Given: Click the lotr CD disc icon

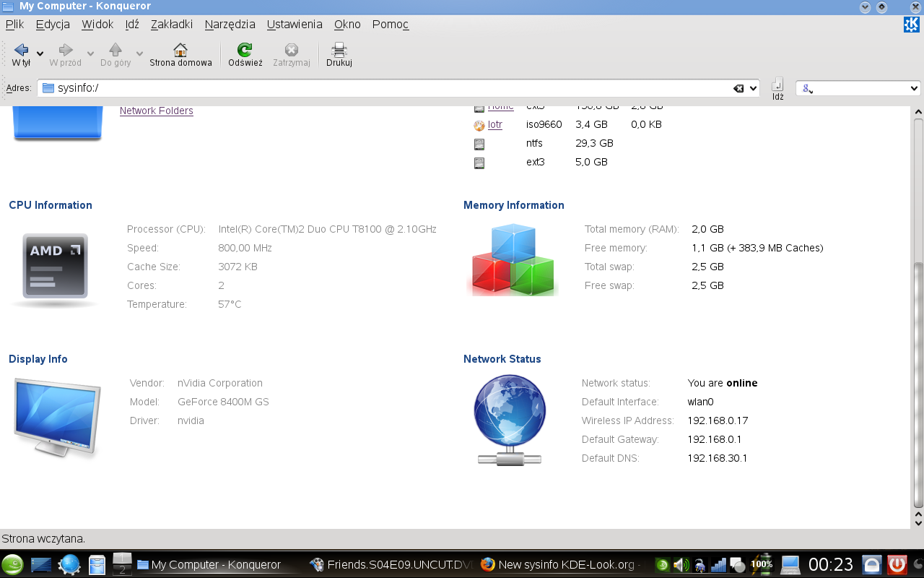Looking at the screenshot, I should coord(479,125).
